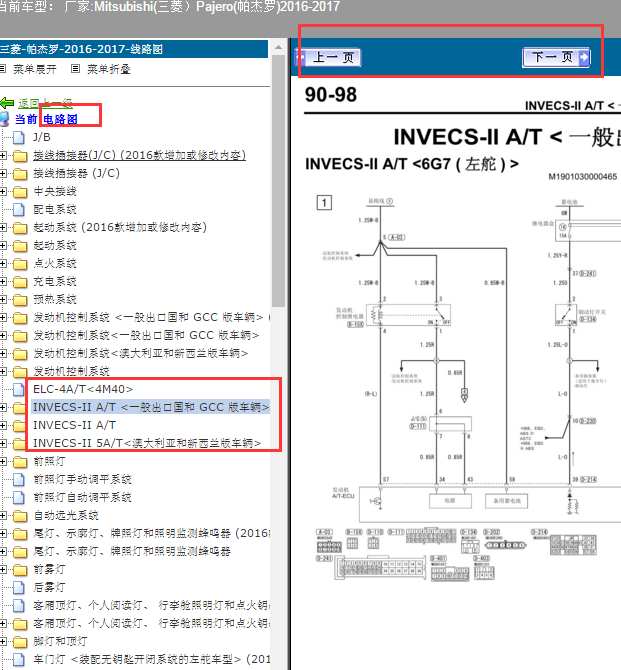The width and height of the screenshot is (621, 670).
Task: Open the 配电系统 document
Action: pyautogui.click(x=55, y=209)
